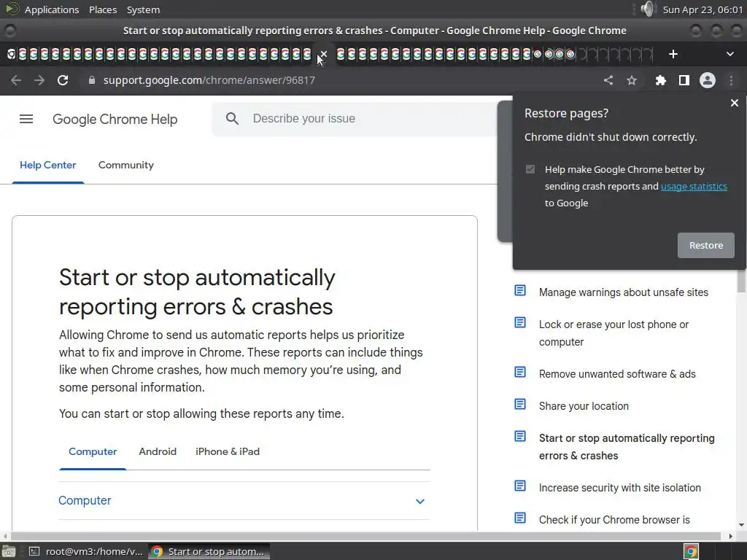Select the iPhone & iPad platform tab
747x560 pixels.
point(228,451)
